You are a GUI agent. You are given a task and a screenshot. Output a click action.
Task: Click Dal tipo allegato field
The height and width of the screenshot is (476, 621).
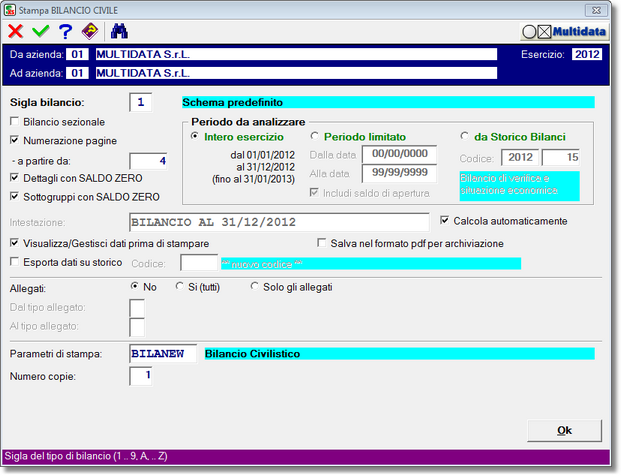point(137,308)
